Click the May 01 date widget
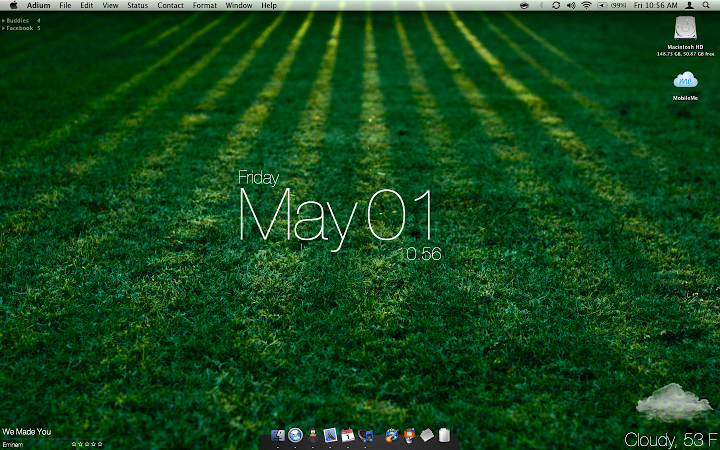The width and height of the screenshot is (720, 450). point(337,219)
